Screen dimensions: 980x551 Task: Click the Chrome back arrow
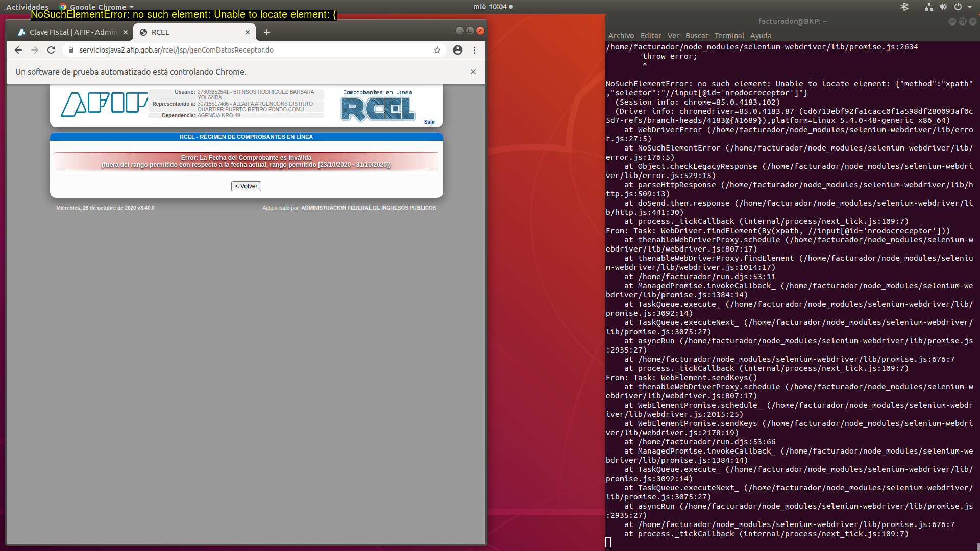[x=18, y=50]
